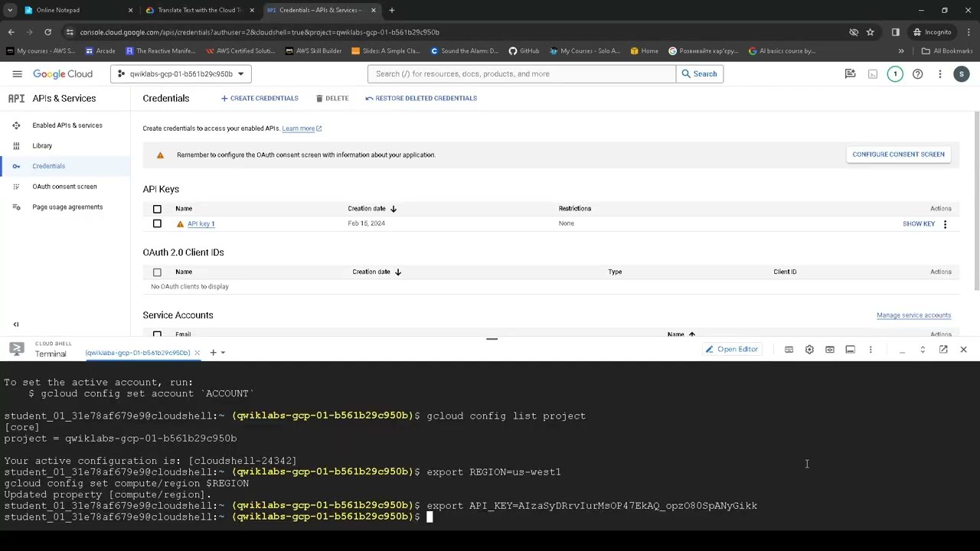Image resolution: width=980 pixels, height=551 pixels.
Task: Click RESTORE DELETED CREDENTIALS
Action: coord(421,98)
